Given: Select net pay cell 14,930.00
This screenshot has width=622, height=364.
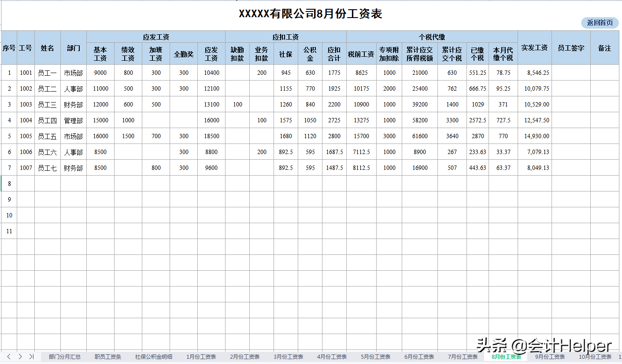Looking at the screenshot, I should pyautogui.click(x=535, y=136).
